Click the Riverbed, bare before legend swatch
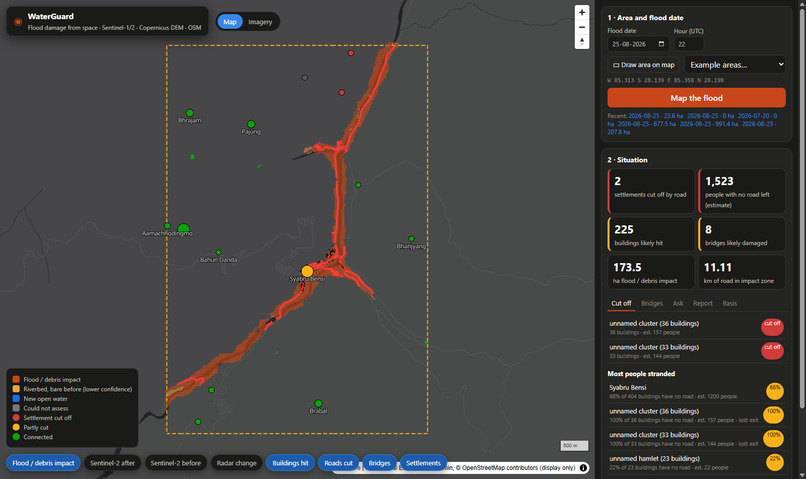This screenshot has width=806, height=479. point(16,389)
